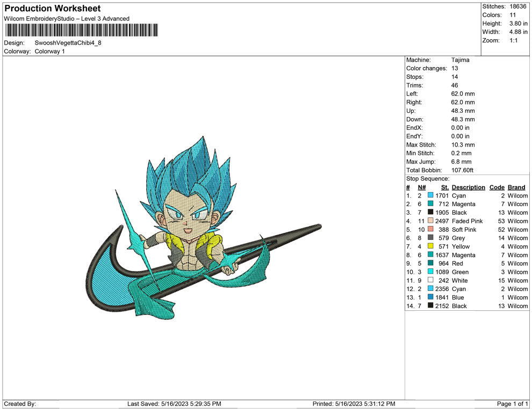Click the Height value '3.80 in'
The image size is (532, 409).
pyautogui.click(x=518, y=24)
